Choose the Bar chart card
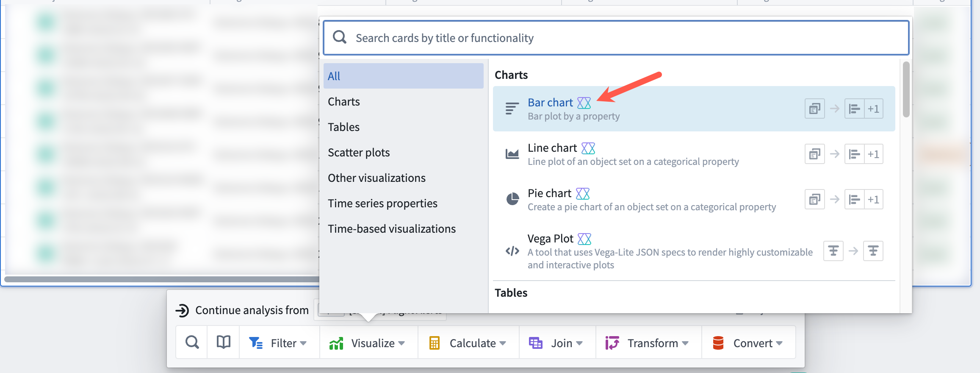The image size is (980, 373). click(x=694, y=109)
